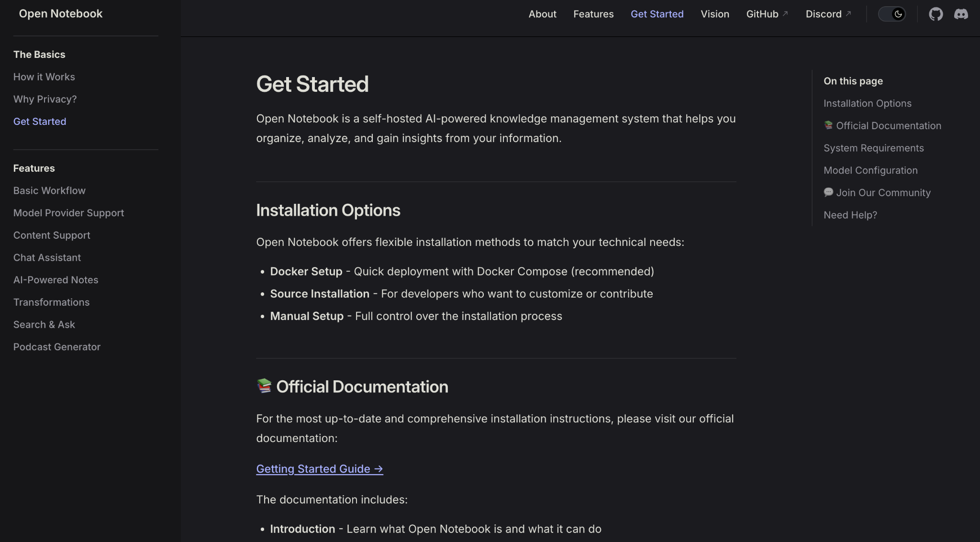Open the Features nav item
This screenshot has height=542, width=980.
pyautogui.click(x=593, y=14)
